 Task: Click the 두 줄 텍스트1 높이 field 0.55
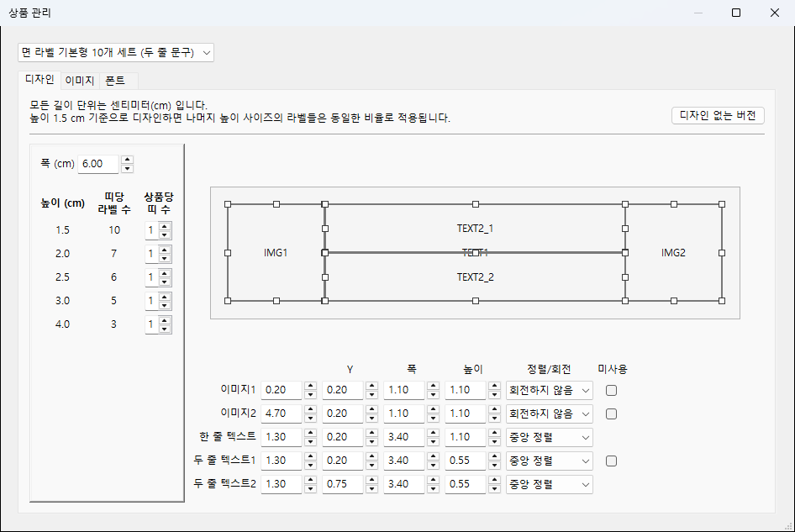point(466,461)
